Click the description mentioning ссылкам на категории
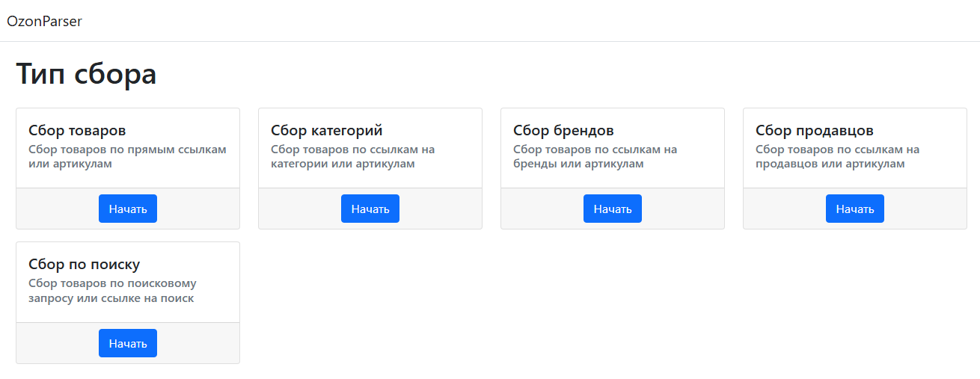Screen dimensions: 980x379 coord(353,157)
